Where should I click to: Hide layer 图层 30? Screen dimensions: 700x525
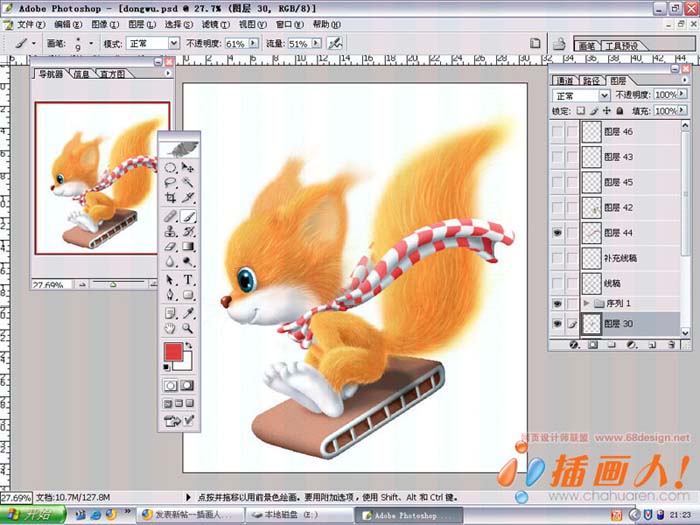pos(557,324)
